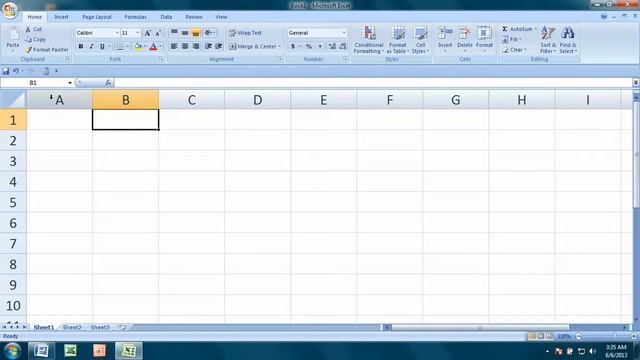Toggle center text alignment
640x360 pixels.
click(185, 47)
